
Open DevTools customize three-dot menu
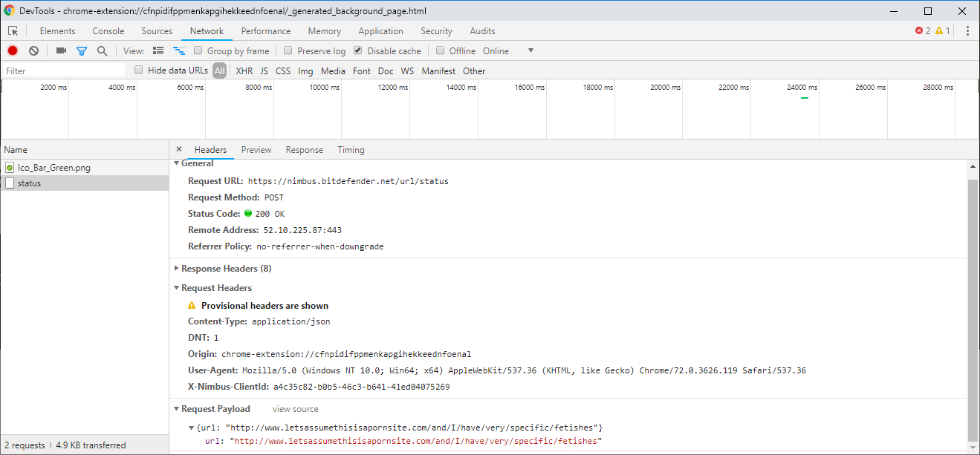coord(967,31)
